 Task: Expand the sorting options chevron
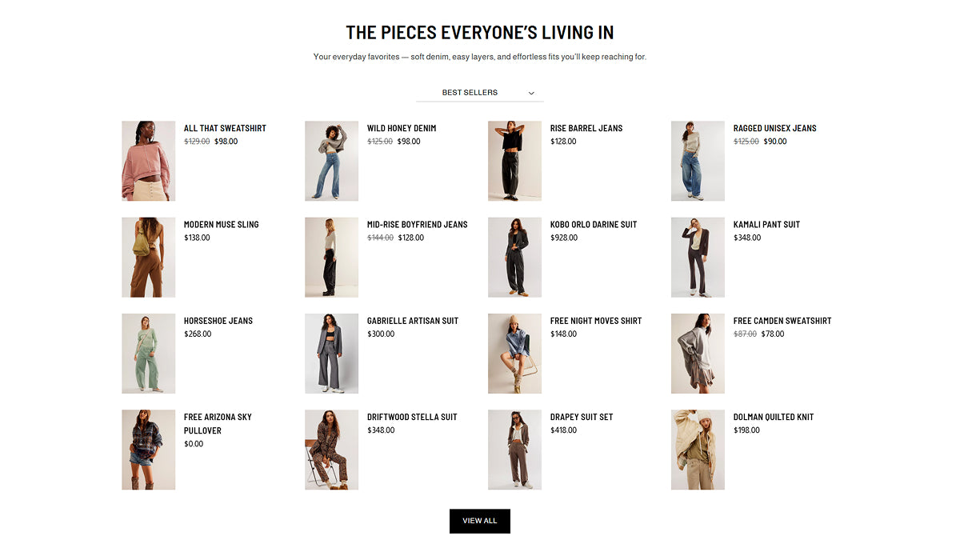pyautogui.click(x=530, y=93)
